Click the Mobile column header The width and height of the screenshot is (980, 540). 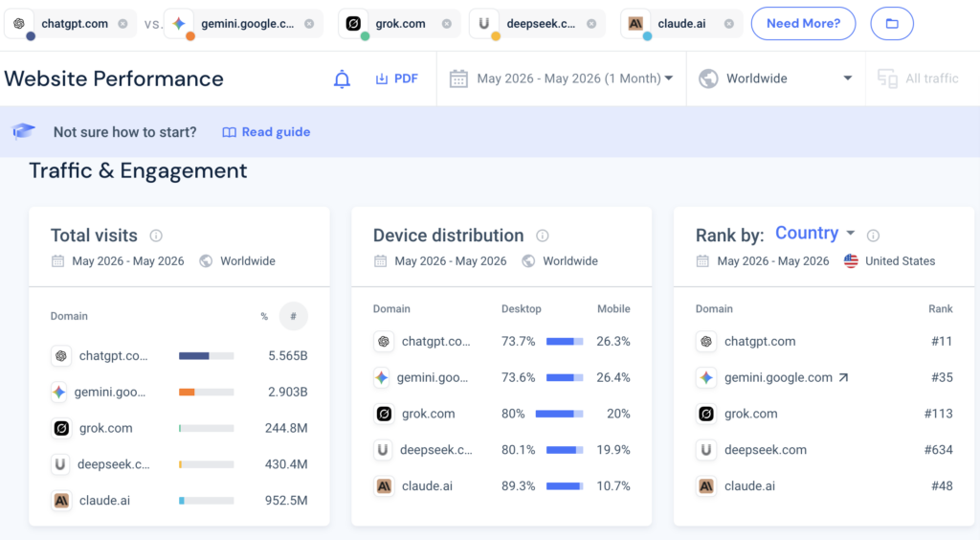pos(613,308)
